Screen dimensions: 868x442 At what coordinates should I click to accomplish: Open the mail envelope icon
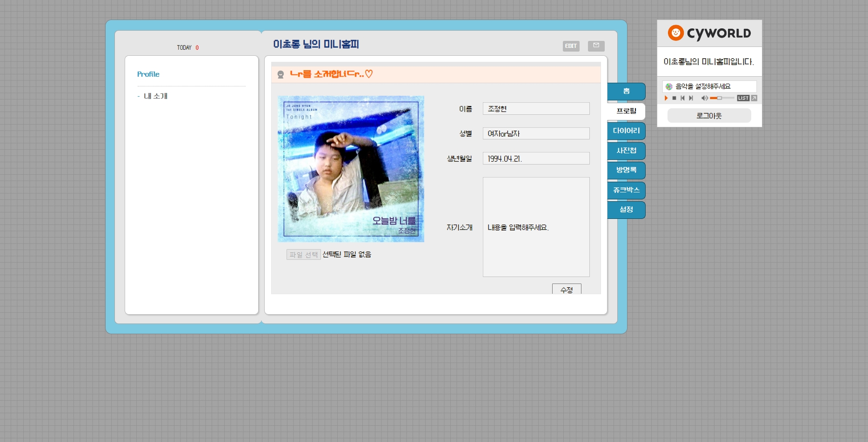[596, 46]
